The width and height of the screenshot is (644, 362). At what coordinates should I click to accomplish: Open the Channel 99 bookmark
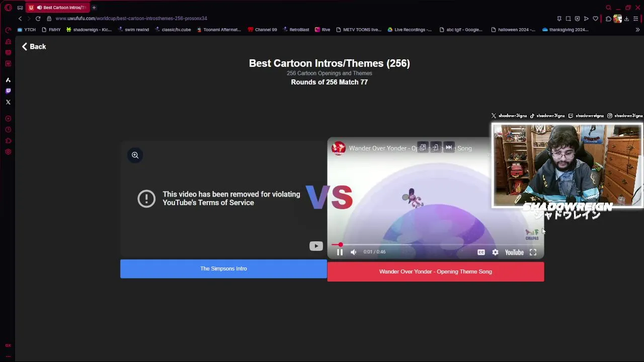[262, 30]
